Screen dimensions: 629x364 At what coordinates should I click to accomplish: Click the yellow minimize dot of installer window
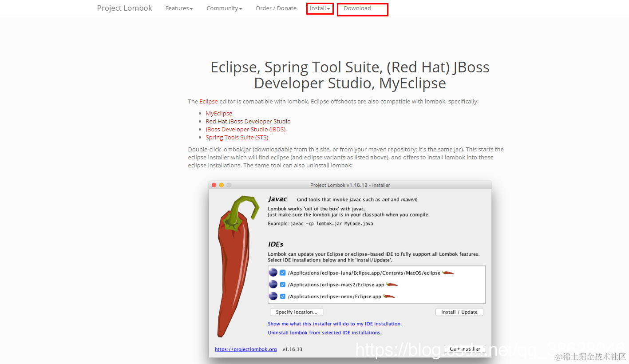coord(222,185)
